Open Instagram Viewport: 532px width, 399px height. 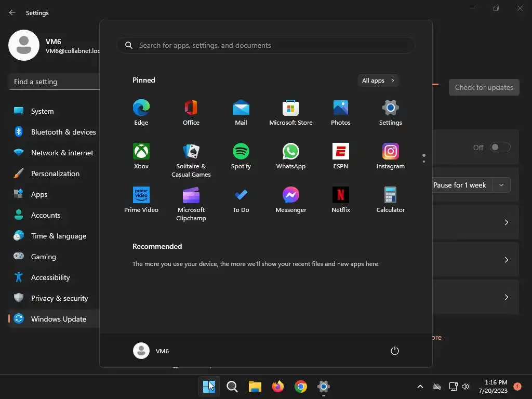tap(391, 156)
